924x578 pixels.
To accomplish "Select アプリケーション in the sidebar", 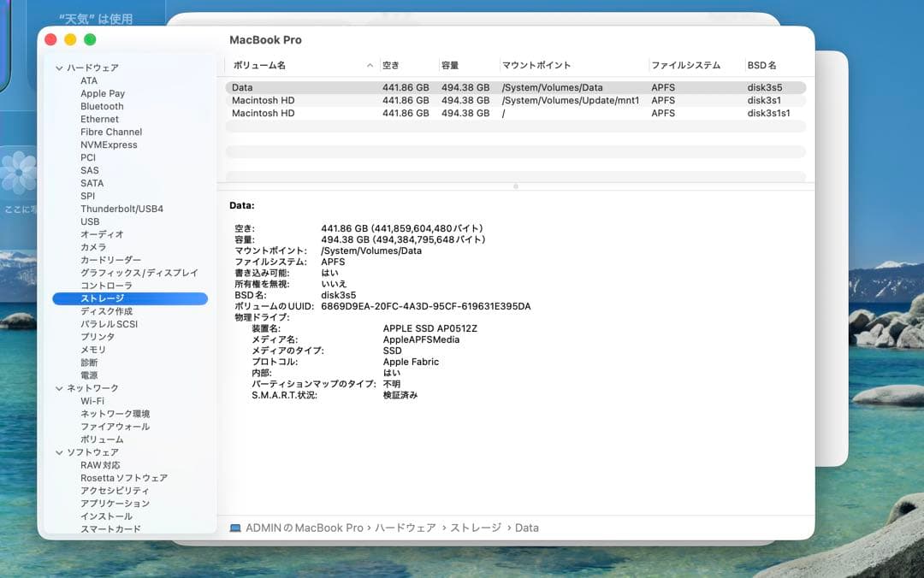I will [x=115, y=504].
